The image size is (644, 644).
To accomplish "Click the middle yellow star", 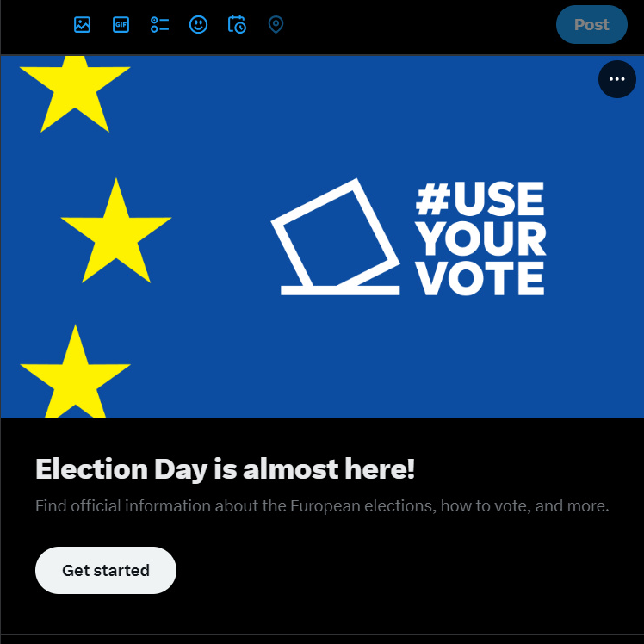I will pyautogui.click(x=116, y=231).
